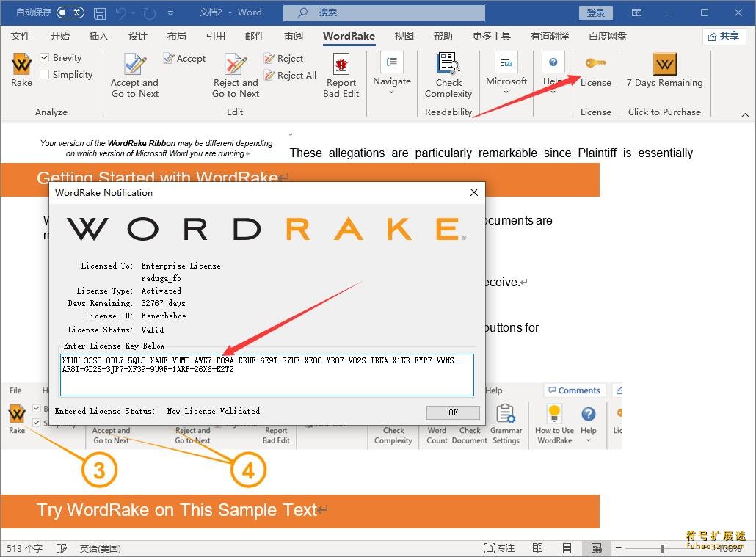Click the spelling check status icon
This screenshot has width=756, height=557.
(x=61, y=548)
